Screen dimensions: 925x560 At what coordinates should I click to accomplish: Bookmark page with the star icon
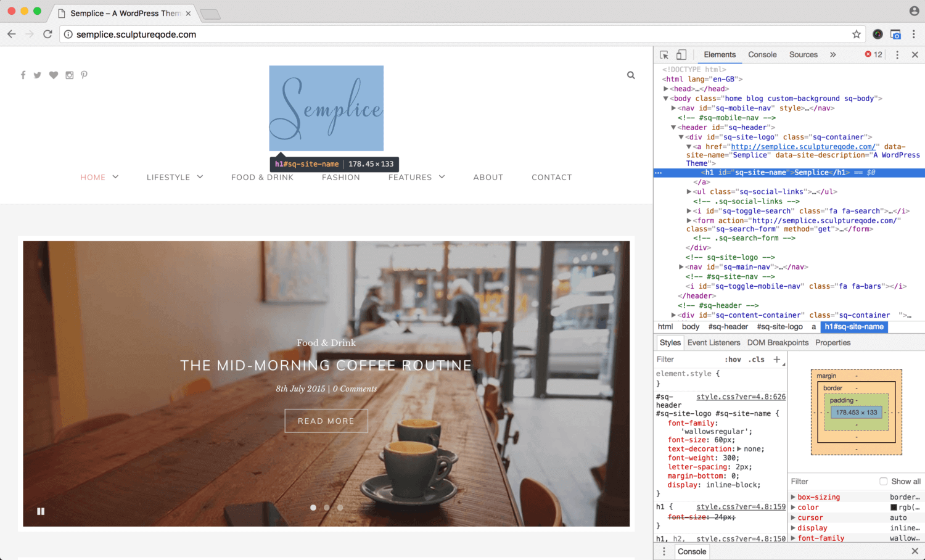tap(856, 35)
